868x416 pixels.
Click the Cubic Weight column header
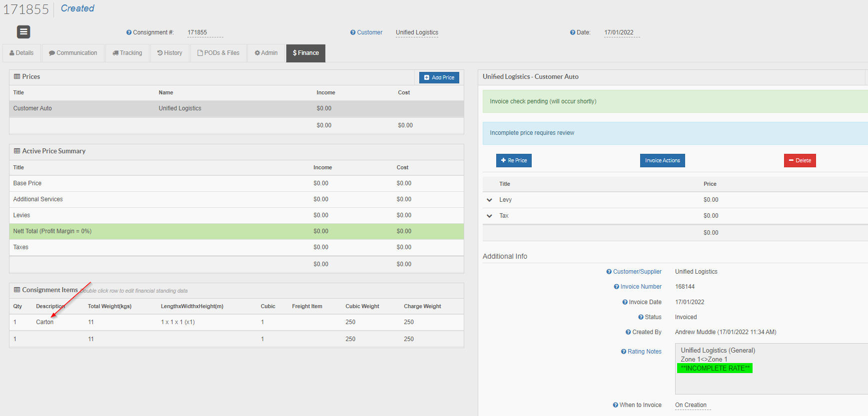[x=362, y=306]
